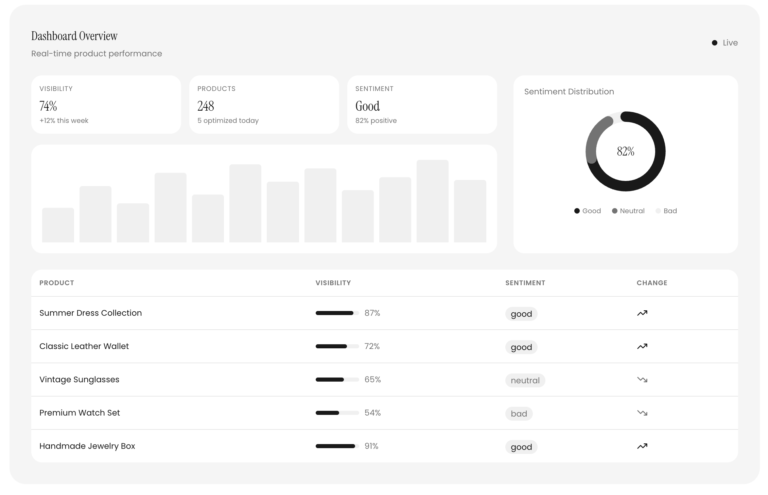This screenshot has width=768, height=495.
Task: Click the trending-down icon for Premium Watch Set
Action: [x=642, y=413]
